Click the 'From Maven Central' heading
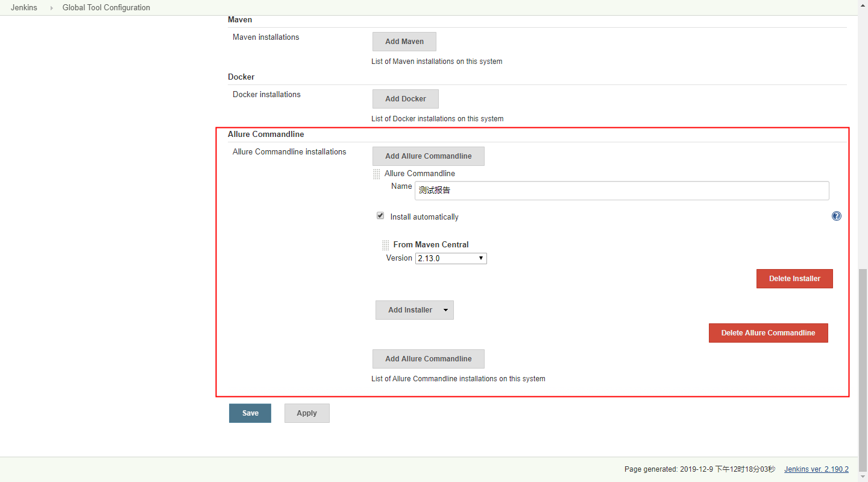 [431, 245]
